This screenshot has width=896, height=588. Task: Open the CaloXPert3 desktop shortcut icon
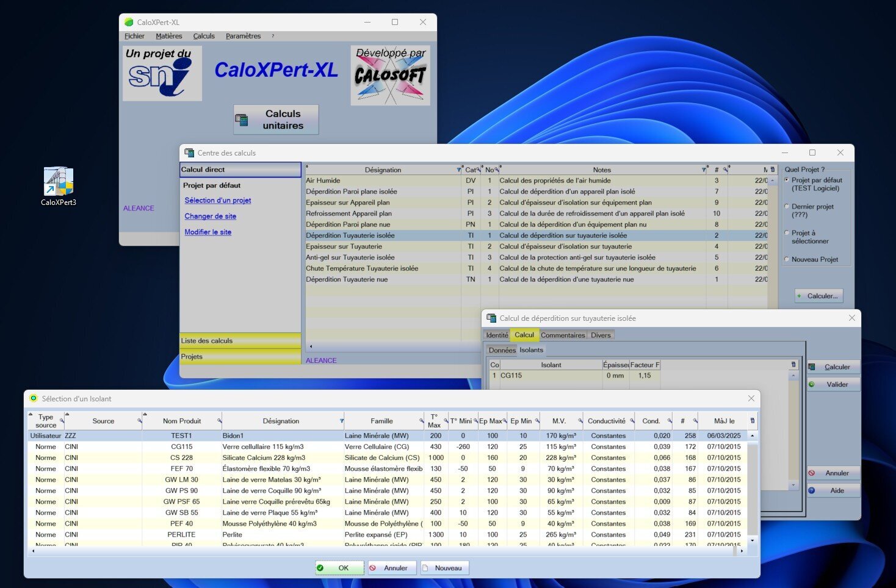click(59, 186)
